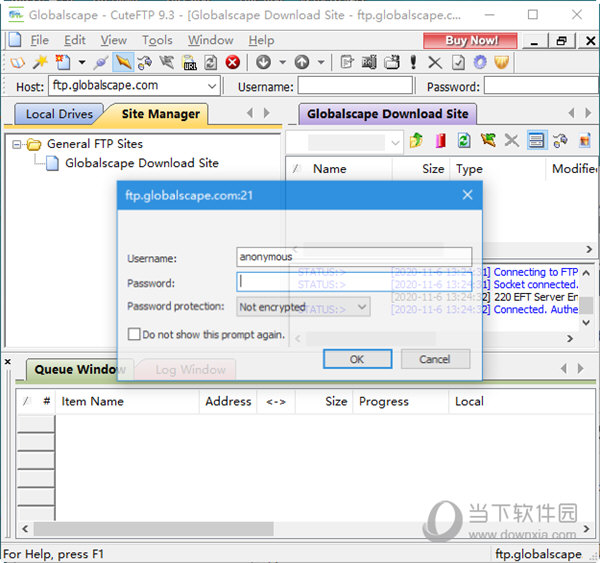
Task: Open the File menu
Action: tap(39, 40)
